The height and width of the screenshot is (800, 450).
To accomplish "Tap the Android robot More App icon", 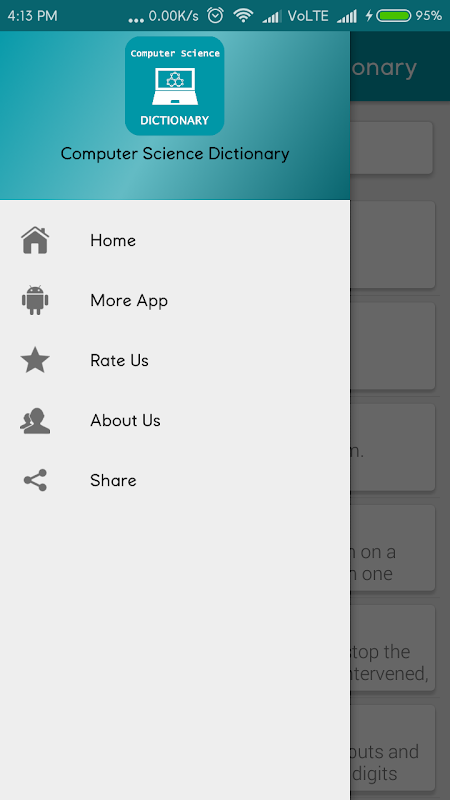I will 35,301.
